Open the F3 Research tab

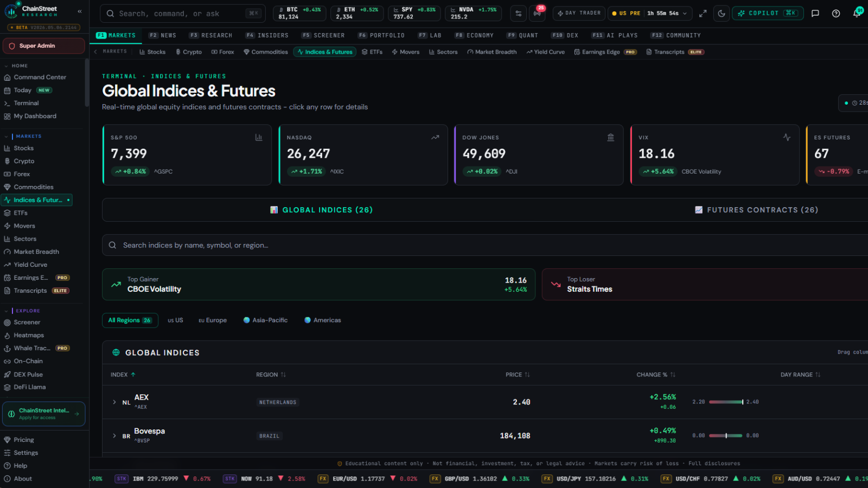click(x=210, y=36)
